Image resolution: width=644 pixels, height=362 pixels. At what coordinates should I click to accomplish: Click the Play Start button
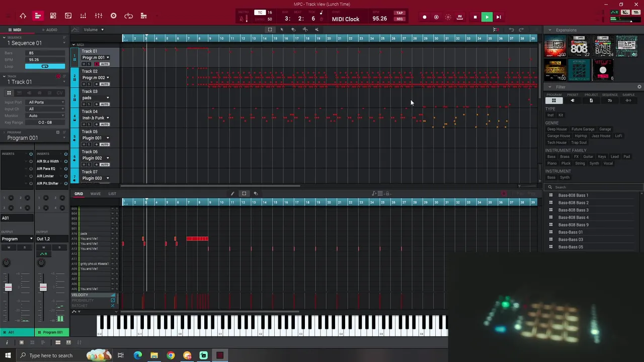(499, 18)
